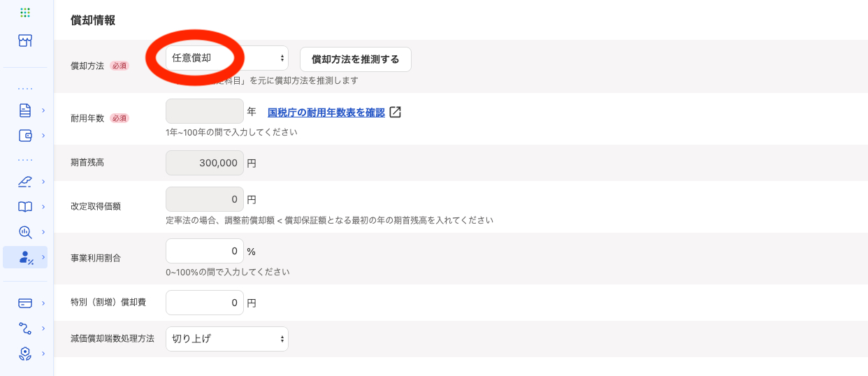Open the 国税庁の耐用年数表を確認 link
This screenshot has height=376, width=868.
click(326, 112)
